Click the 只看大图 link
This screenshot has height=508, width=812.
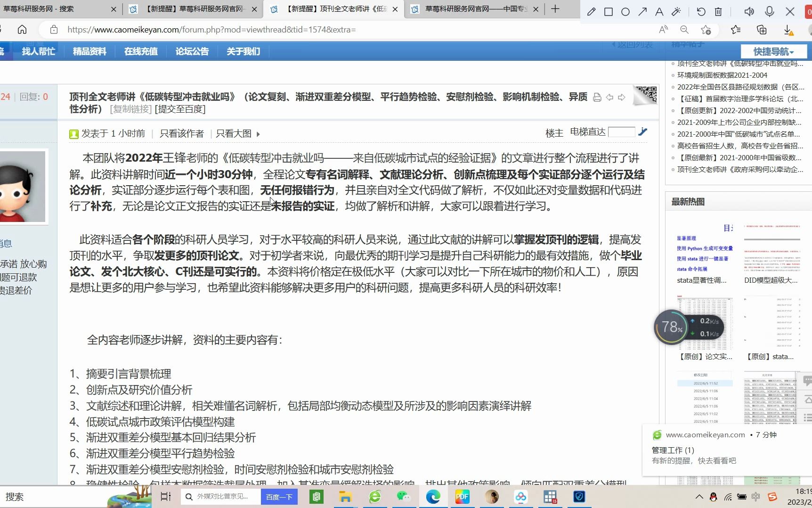tap(234, 134)
